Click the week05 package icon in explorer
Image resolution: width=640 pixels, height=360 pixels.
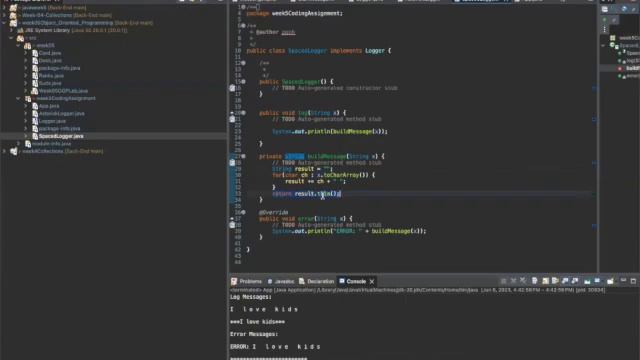coord(27,46)
